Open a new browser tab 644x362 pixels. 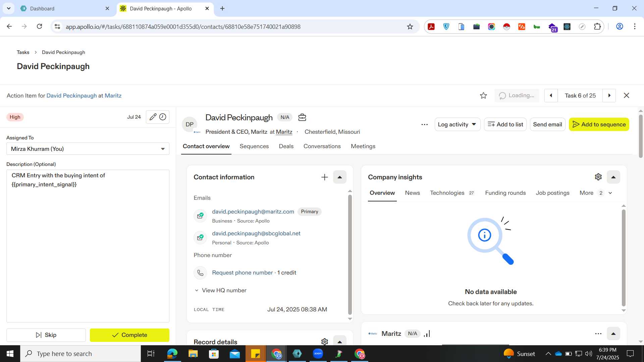point(222,8)
